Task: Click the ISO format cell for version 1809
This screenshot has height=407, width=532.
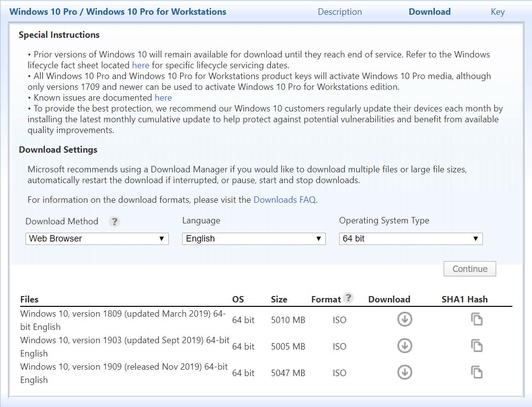Action: (x=339, y=320)
